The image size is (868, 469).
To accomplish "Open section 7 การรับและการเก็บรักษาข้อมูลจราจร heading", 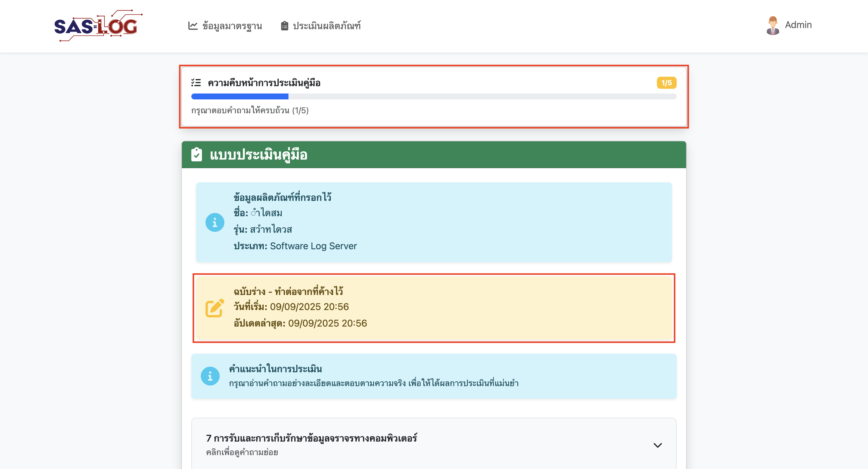I will coord(311,438).
